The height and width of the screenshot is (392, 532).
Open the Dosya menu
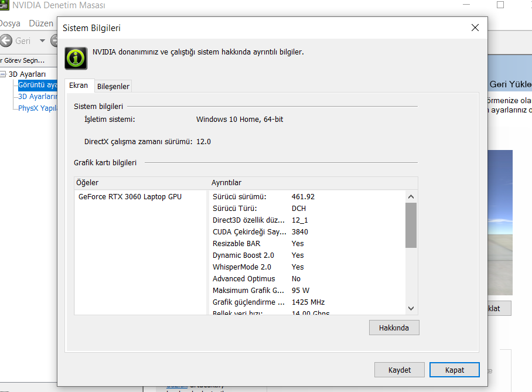(10, 23)
